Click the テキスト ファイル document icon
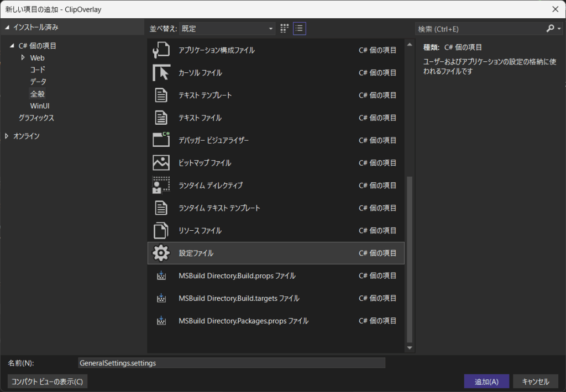 click(x=161, y=118)
